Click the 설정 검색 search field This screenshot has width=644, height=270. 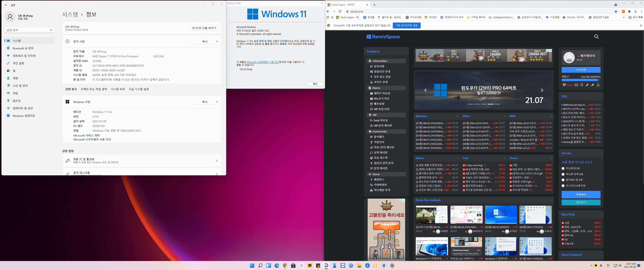(30, 30)
